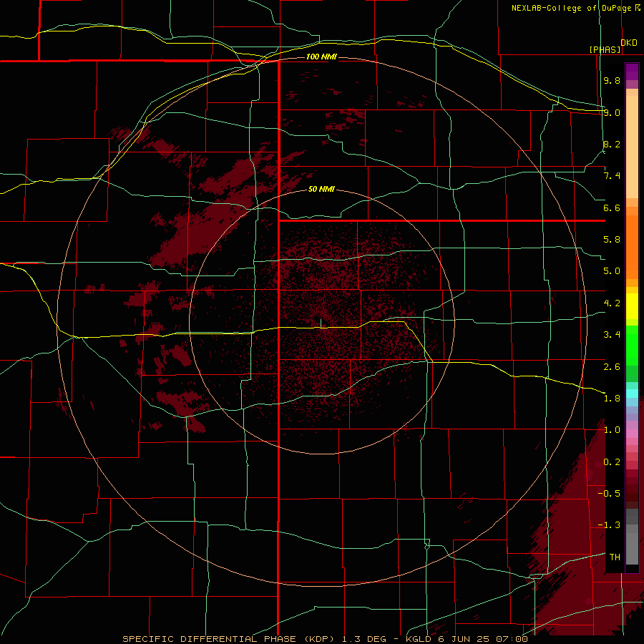Click the 4.2 value on the color scale
The height and width of the screenshot is (644, 644).
coord(612,303)
